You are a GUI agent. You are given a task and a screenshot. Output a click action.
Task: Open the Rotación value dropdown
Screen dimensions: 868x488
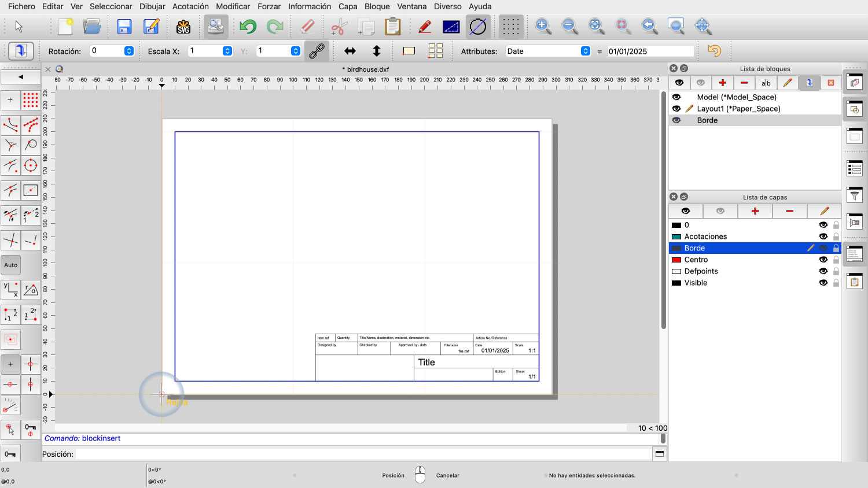pos(129,51)
